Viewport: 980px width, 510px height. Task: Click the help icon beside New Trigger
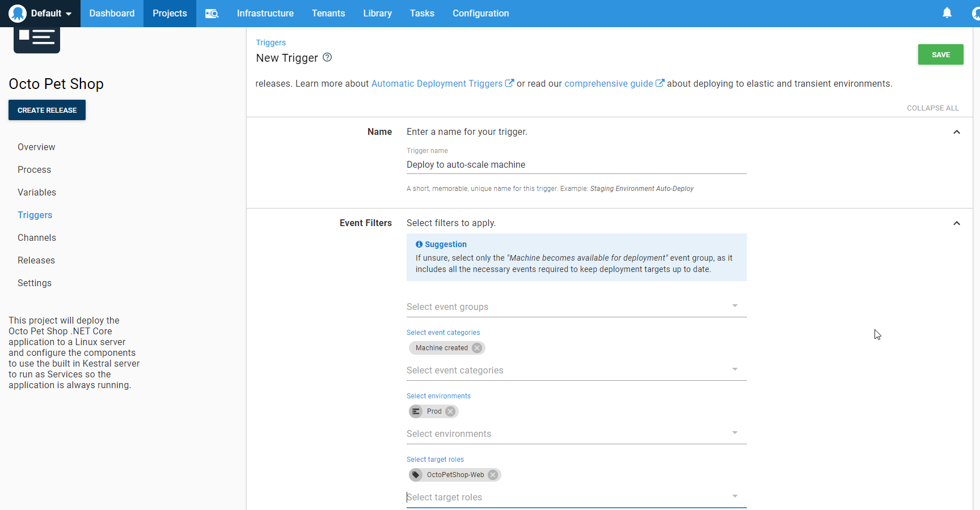[x=327, y=57]
